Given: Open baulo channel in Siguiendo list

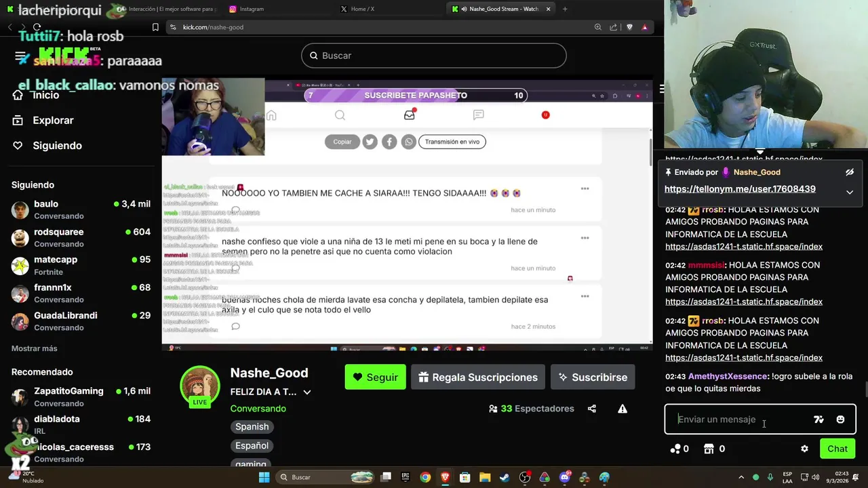Looking at the screenshot, I should (81, 209).
